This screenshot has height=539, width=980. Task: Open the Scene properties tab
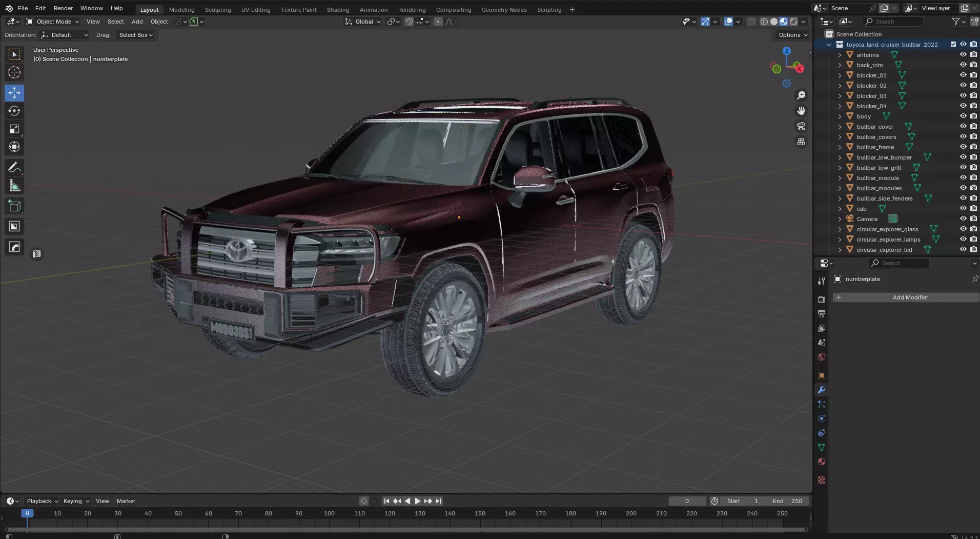click(822, 342)
